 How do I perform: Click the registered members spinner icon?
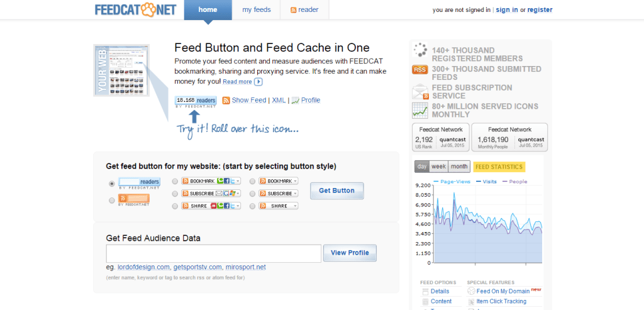click(420, 50)
